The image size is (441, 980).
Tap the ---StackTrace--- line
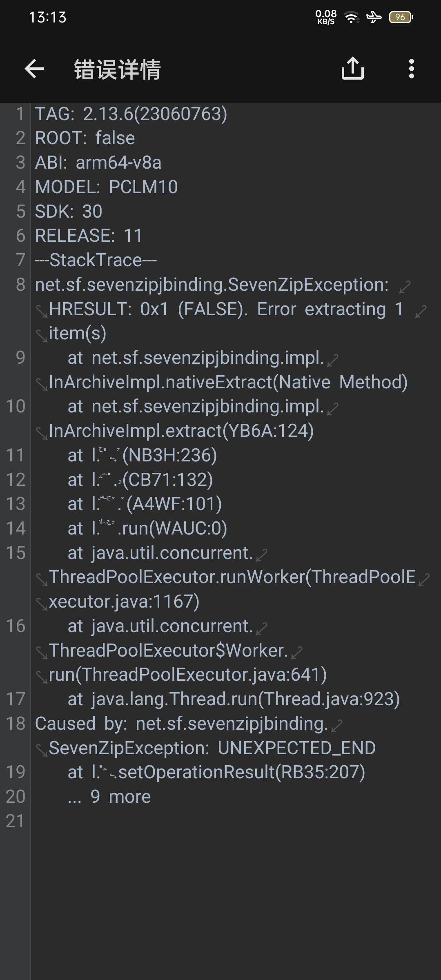96,260
